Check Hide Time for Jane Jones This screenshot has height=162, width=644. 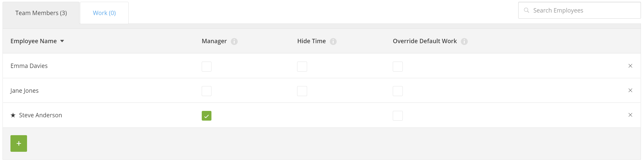302,91
